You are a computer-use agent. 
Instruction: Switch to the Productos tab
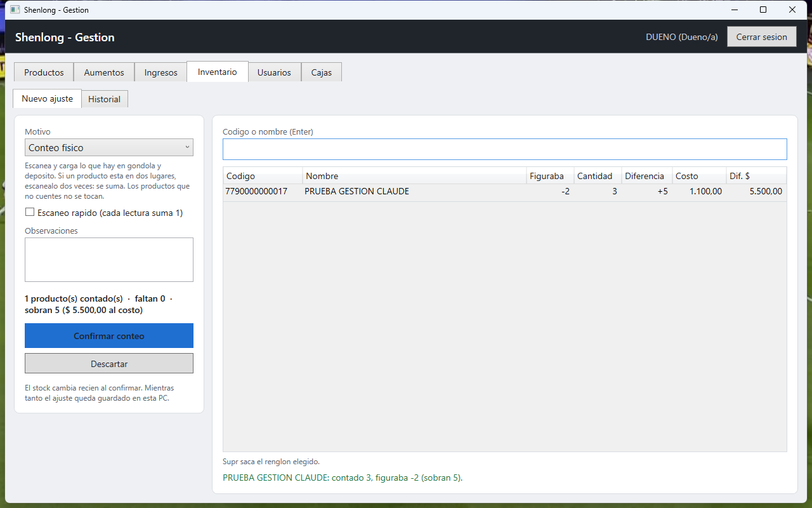pyautogui.click(x=44, y=72)
